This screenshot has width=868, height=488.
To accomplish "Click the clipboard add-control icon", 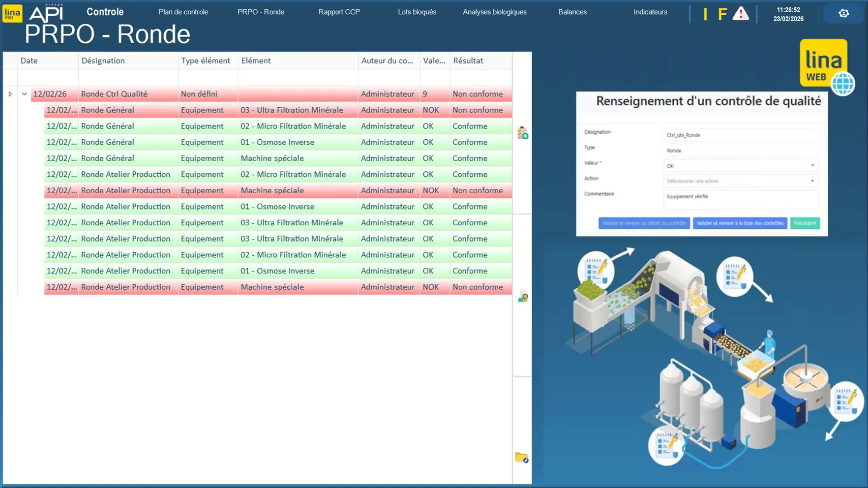I will pos(522,133).
